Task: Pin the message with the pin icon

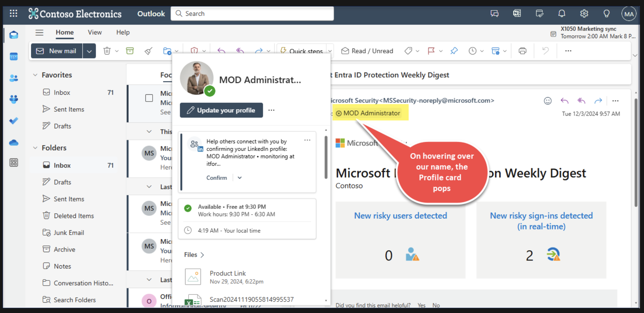Action: [x=454, y=51]
